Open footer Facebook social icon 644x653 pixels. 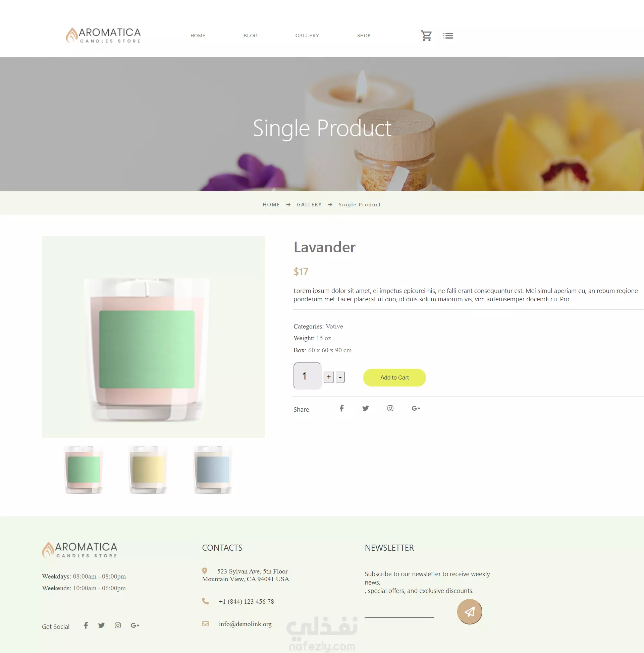[x=86, y=625]
